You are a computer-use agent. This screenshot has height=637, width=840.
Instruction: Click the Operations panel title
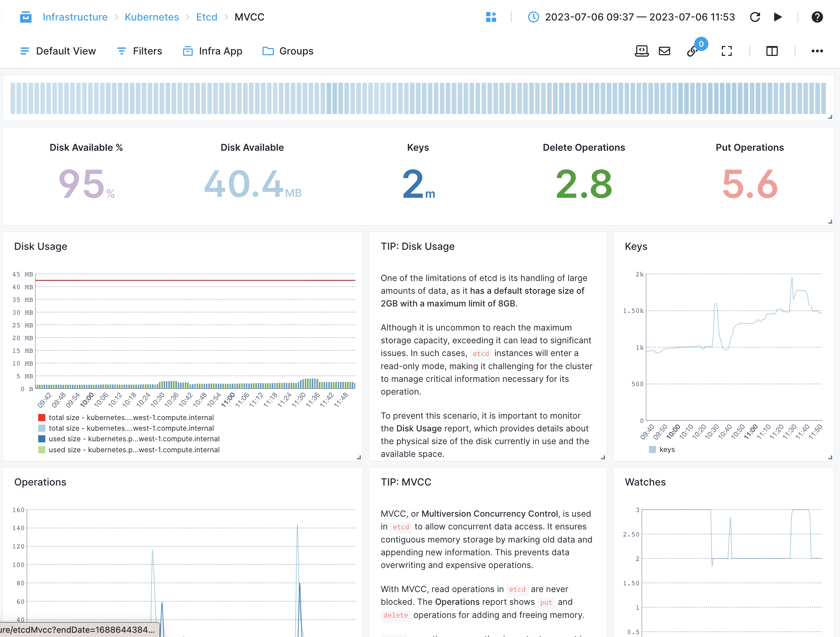point(40,482)
